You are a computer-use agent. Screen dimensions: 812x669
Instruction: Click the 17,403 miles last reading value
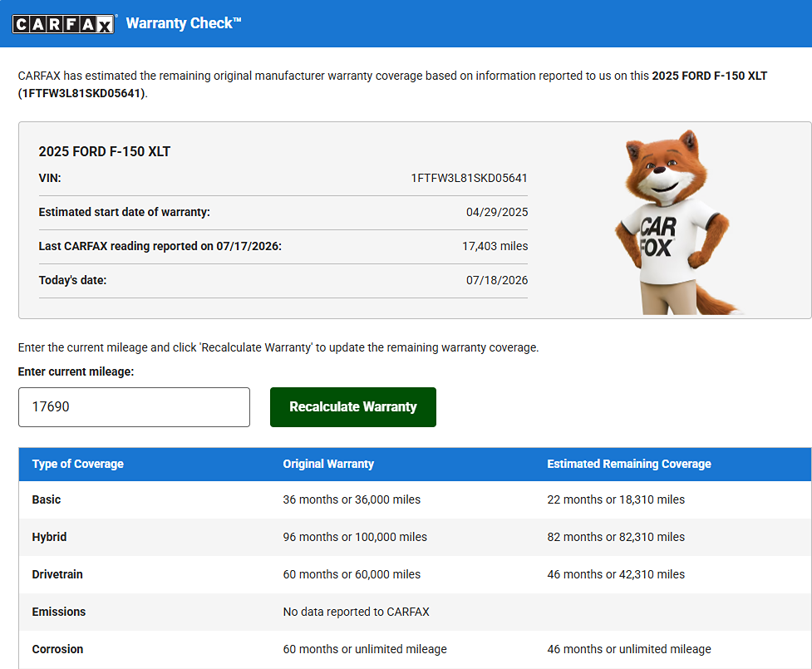click(x=495, y=247)
